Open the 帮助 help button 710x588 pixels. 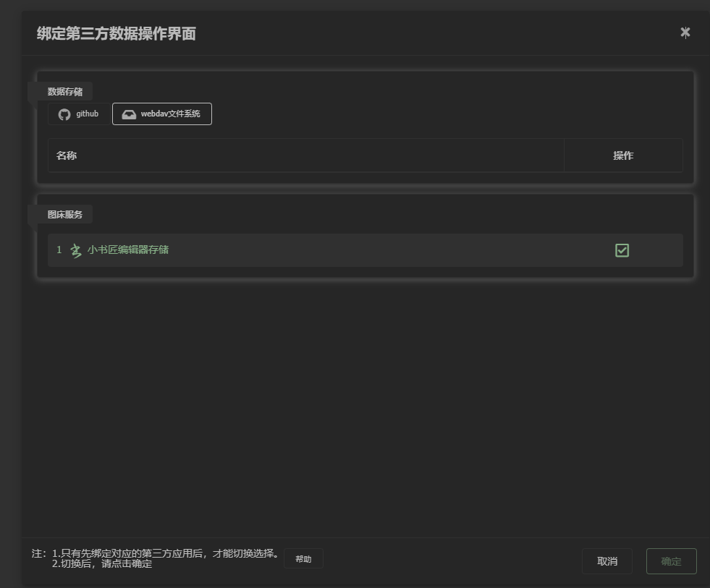[x=303, y=559]
